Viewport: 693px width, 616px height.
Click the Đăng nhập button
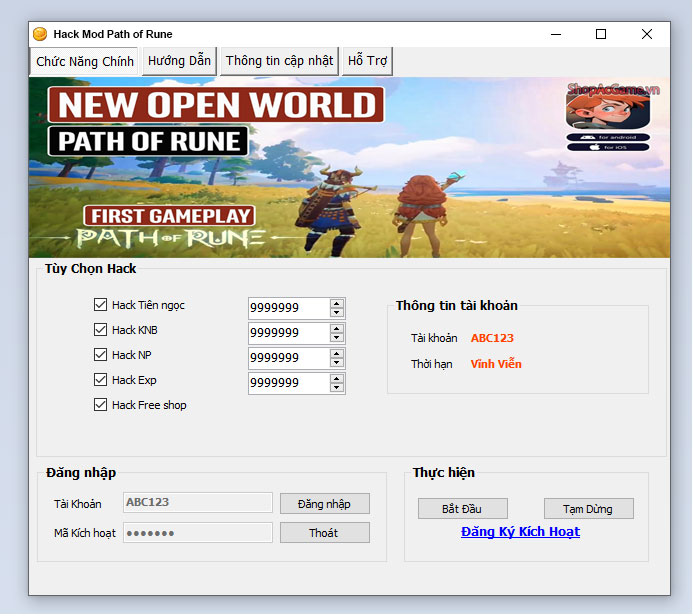[x=325, y=504]
